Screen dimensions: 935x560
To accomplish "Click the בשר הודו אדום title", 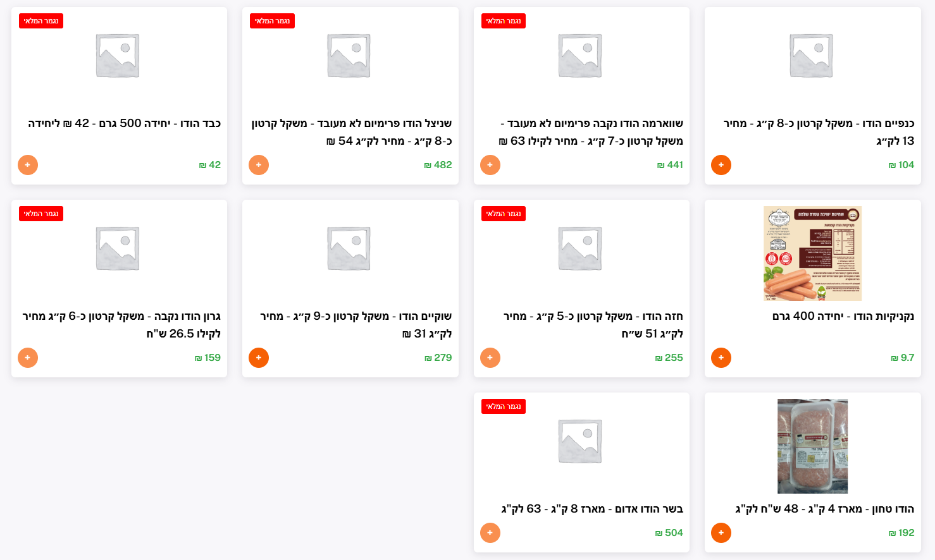I will [592, 509].
